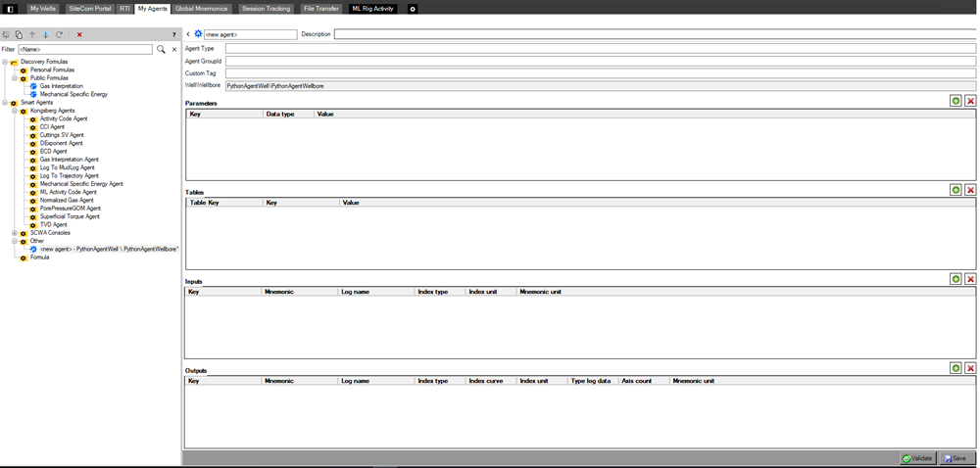This screenshot has width=980, height=468.
Task: Delete Parameters row with red X icon
Action: tap(970, 101)
